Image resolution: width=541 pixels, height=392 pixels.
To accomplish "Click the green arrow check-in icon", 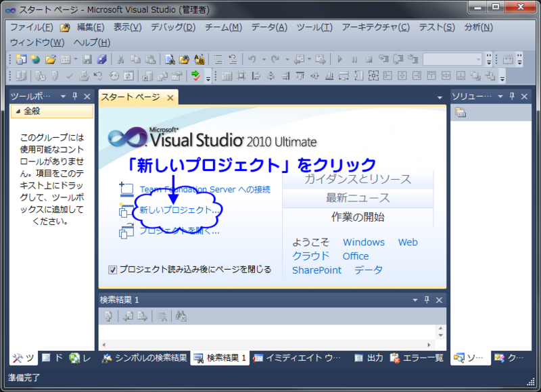I will pos(196,76).
